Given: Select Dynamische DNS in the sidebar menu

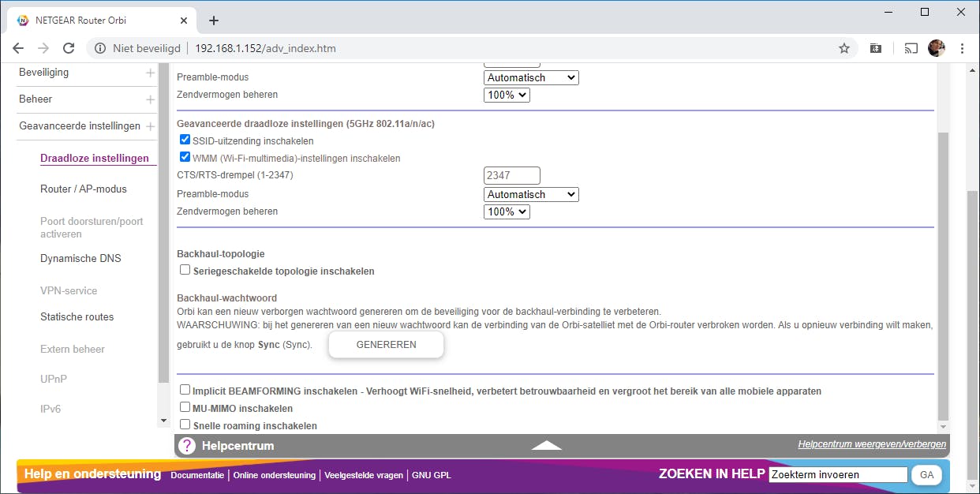Looking at the screenshot, I should tap(80, 258).
